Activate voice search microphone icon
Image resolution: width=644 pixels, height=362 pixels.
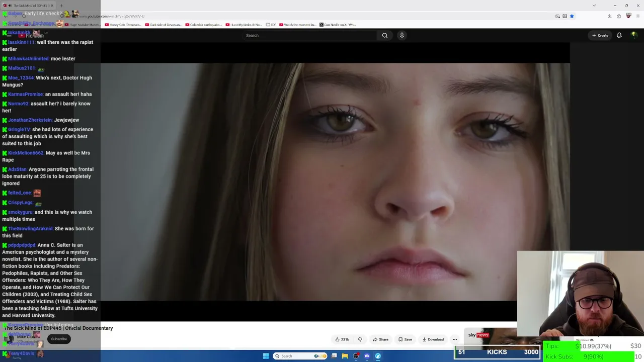[401, 35]
